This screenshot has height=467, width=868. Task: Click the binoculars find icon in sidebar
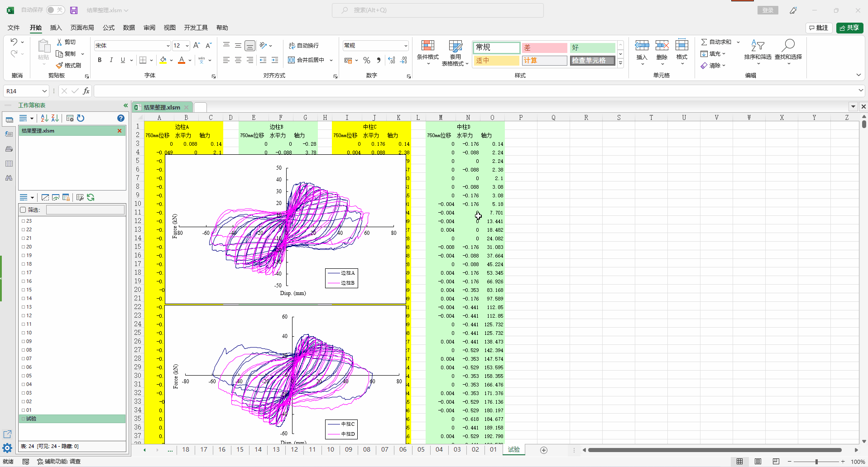pos(9,178)
